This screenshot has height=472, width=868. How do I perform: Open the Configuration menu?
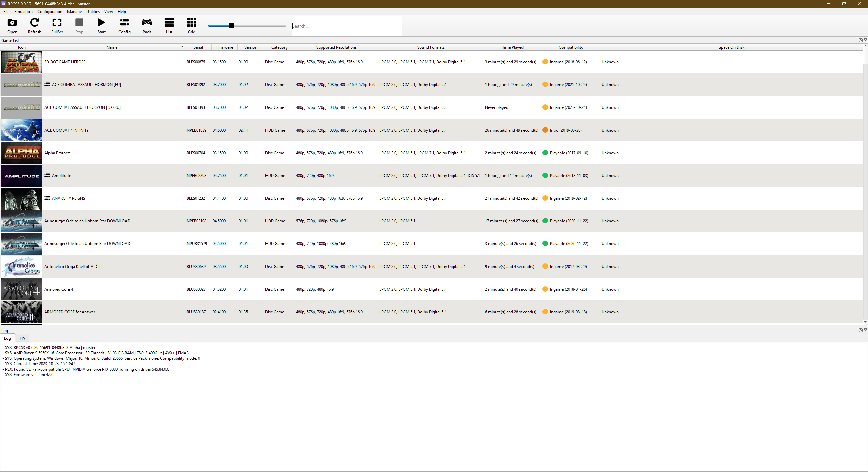click(50, 11)
